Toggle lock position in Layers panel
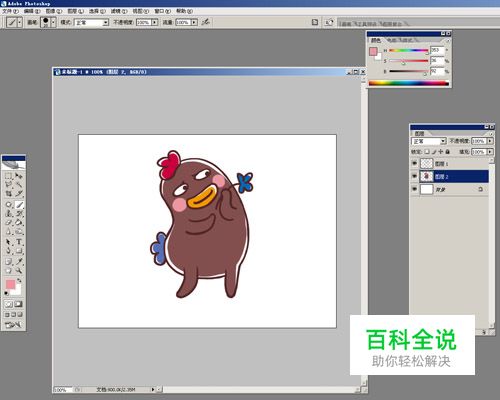This screenshot has height=400, width=500. (441, 152)
